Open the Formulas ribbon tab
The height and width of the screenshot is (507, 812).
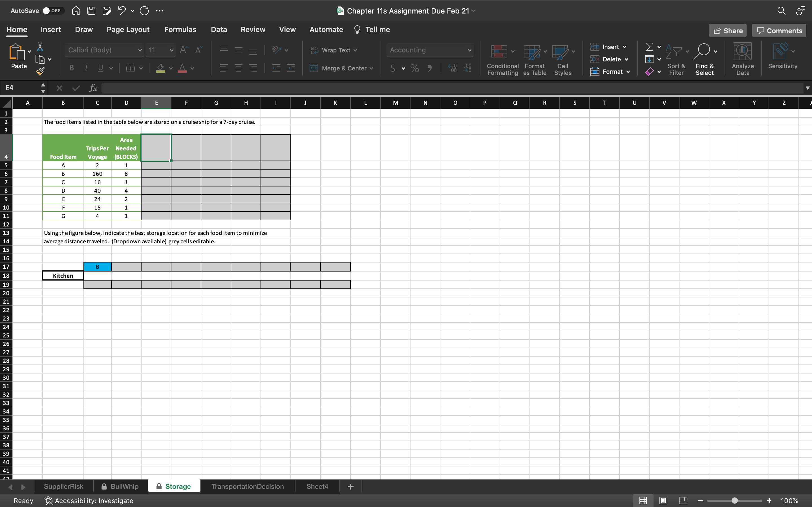tap(180, 30)
